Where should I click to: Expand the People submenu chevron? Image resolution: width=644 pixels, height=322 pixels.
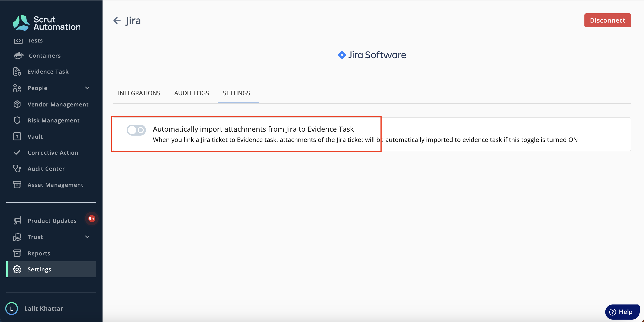click(x=87, y=88)
